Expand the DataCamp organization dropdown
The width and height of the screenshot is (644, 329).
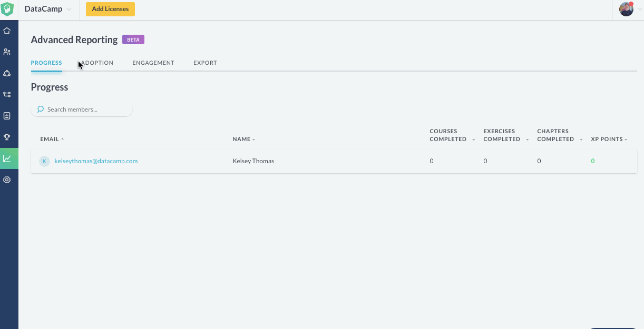[x=48, y=9]
